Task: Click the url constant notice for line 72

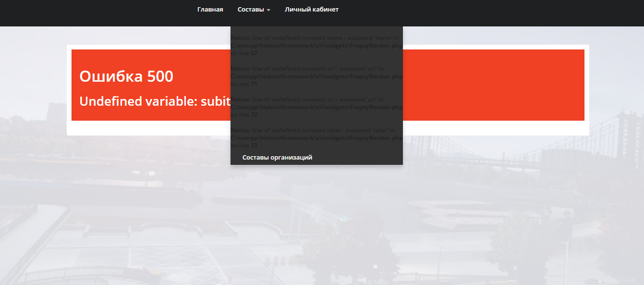Action: (x=316, y=107)
